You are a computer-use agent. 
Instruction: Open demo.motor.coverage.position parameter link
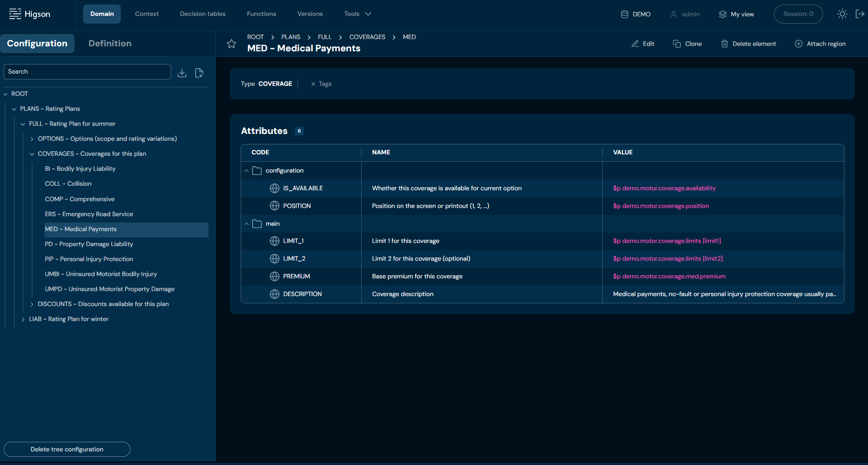click(x=661, y=206)
